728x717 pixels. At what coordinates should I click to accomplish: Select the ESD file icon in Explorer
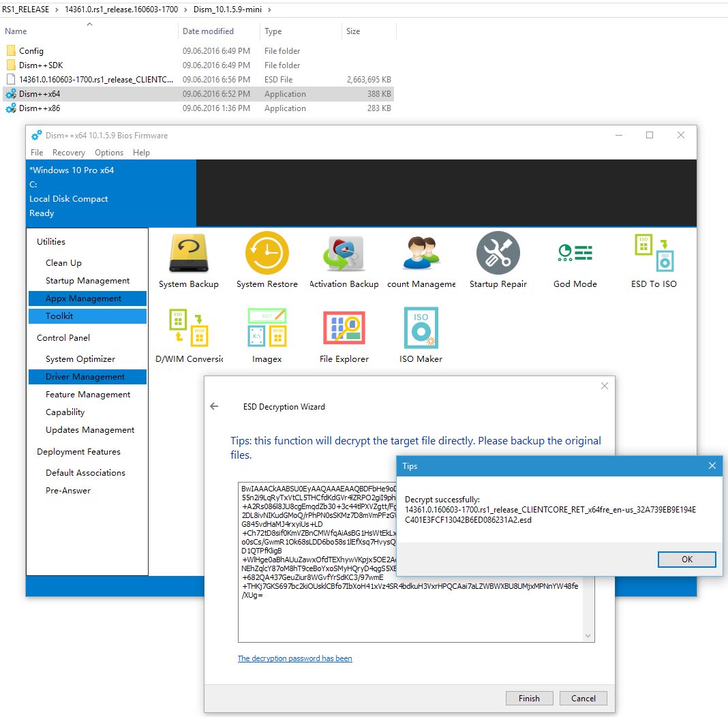click(11, 79)
